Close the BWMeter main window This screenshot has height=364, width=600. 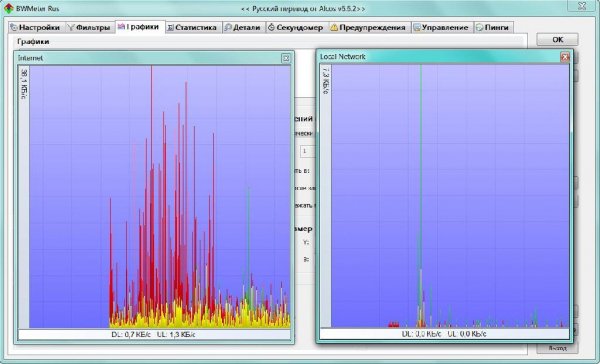(582, 6)
